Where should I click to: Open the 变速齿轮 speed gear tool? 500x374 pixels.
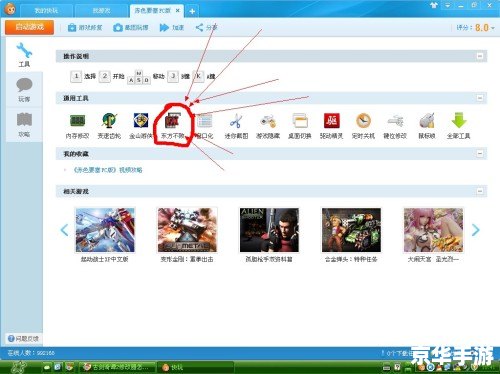click(109, 126)
